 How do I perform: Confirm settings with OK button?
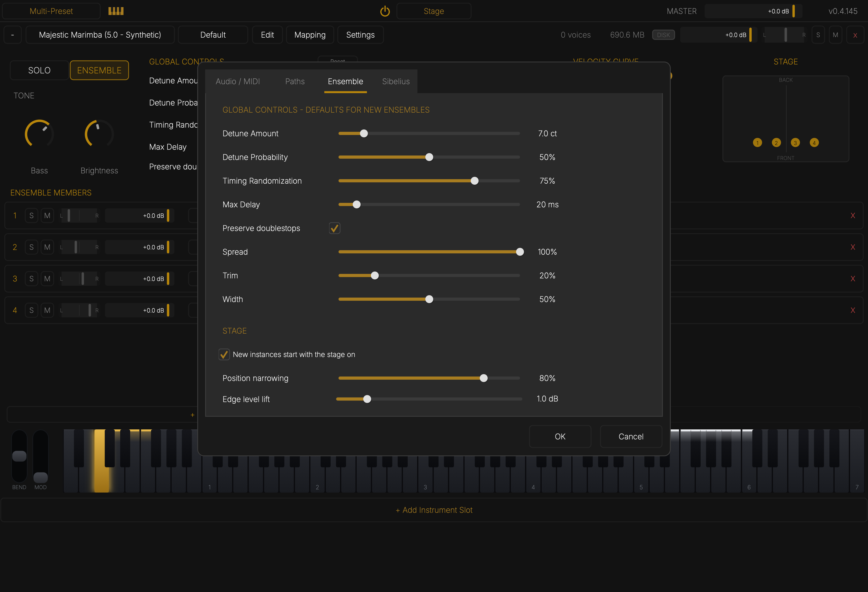tap(560, 437)
